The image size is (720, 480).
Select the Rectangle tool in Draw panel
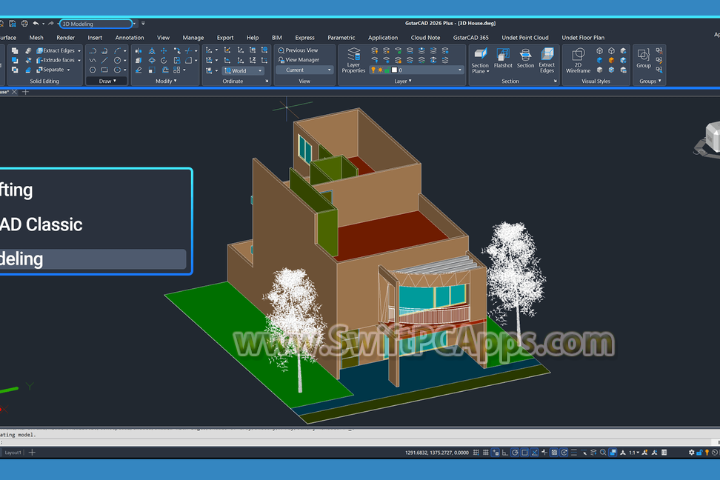105,70
